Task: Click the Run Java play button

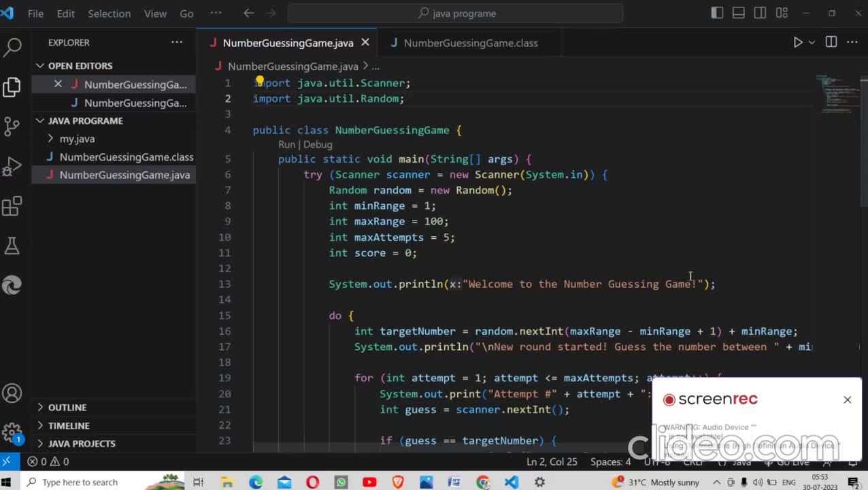Action: [798, 42]
